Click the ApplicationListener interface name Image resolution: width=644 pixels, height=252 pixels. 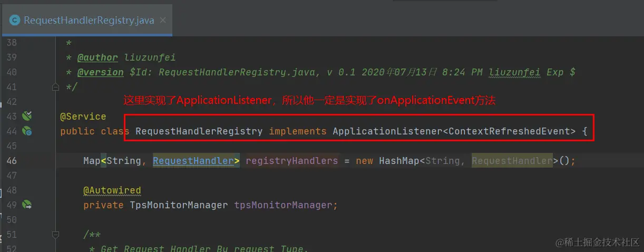coord(387,131)
